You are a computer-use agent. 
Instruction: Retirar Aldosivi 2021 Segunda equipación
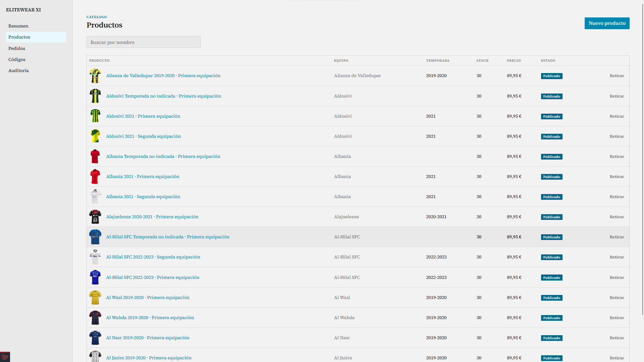point(617,136)
